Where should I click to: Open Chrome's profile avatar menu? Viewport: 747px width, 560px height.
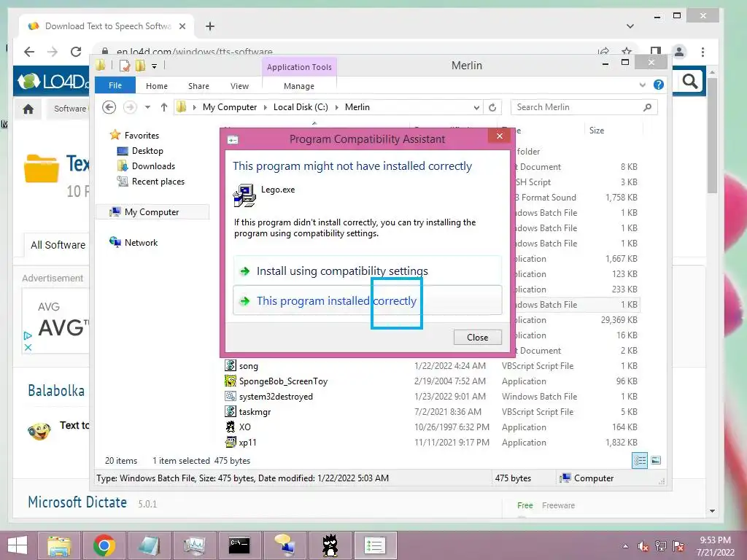pyautogui.click(x=679, y=52)
